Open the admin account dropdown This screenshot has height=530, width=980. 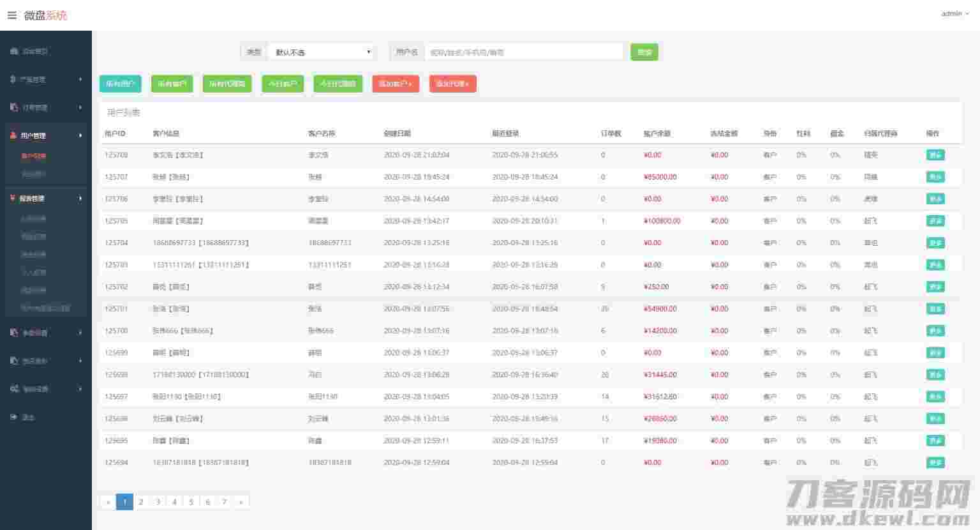point(954,13)
